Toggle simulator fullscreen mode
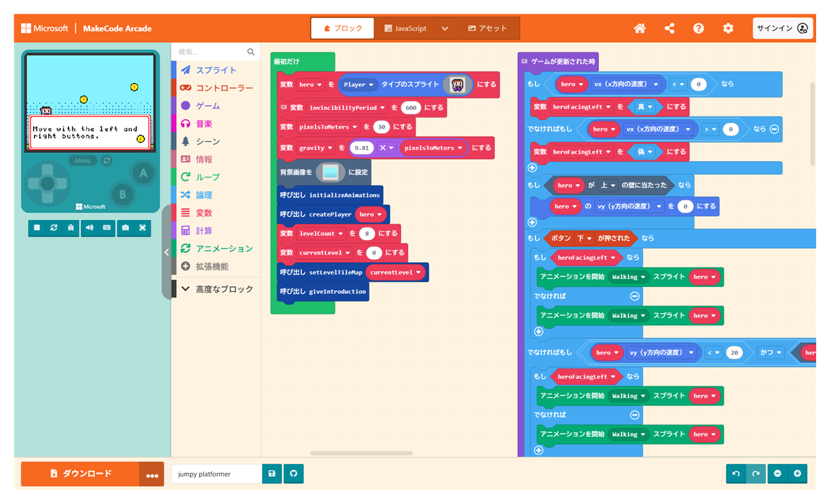 (x=142, y=227)
